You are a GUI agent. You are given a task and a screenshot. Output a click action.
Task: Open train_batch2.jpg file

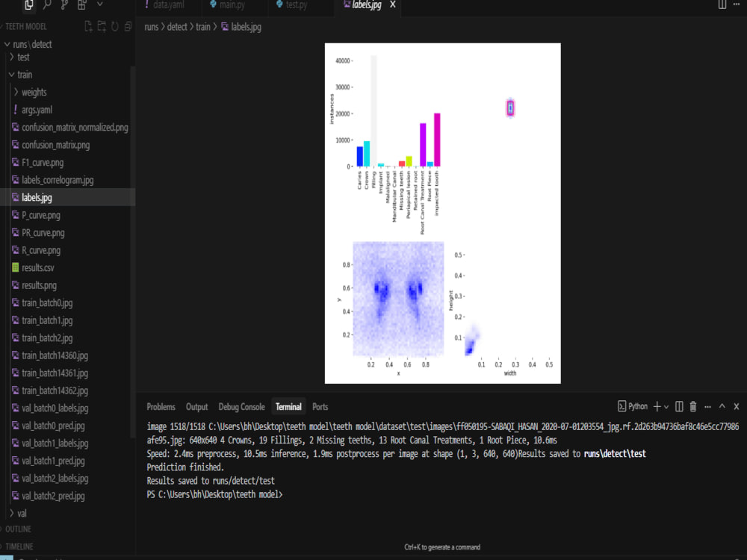click(x=47, y=338)
